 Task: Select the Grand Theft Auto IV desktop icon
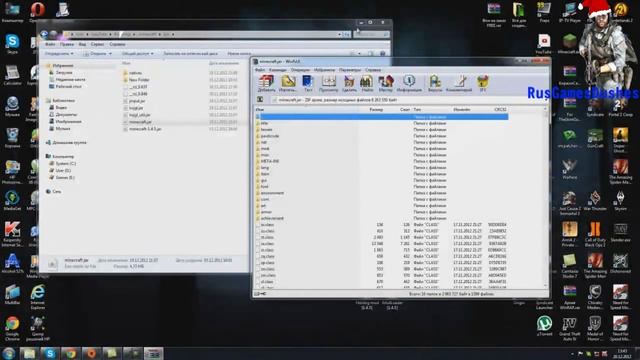[569, 329]
